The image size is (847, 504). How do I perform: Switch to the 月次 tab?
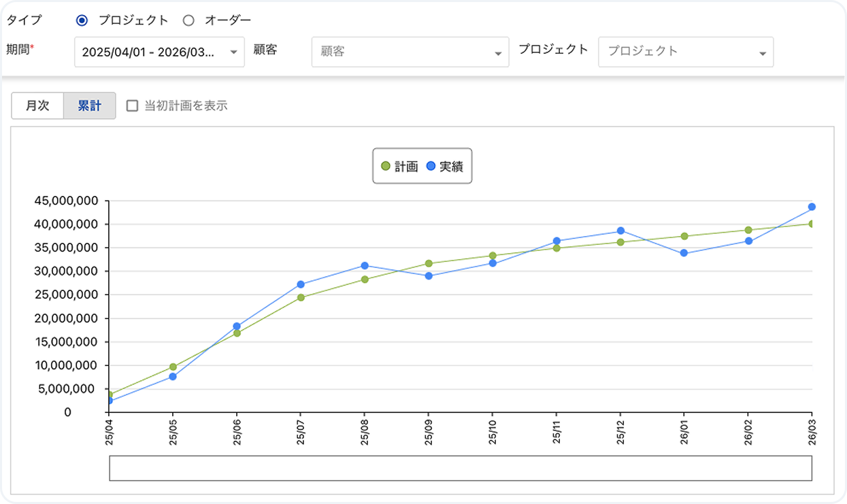37,106
